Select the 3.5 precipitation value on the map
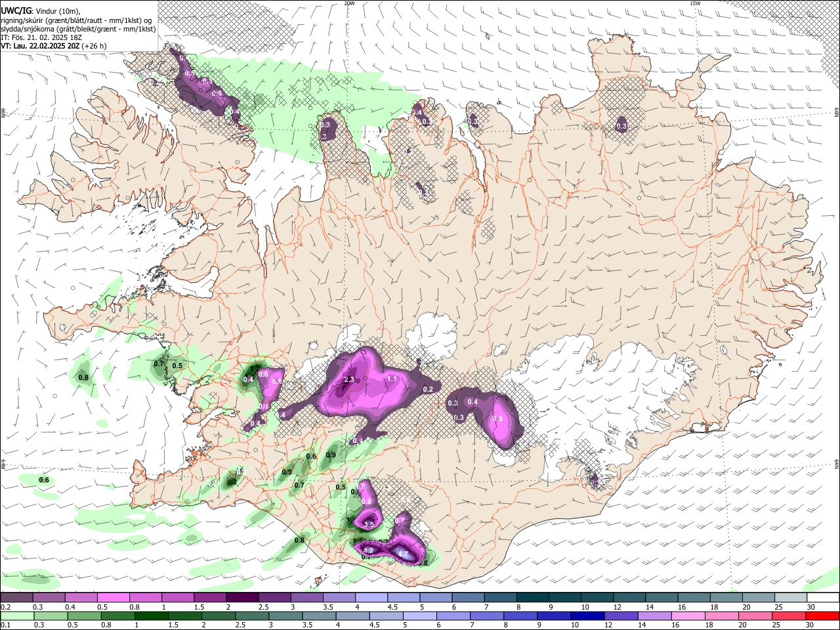The image size is (840, 630). pos(369,524)
